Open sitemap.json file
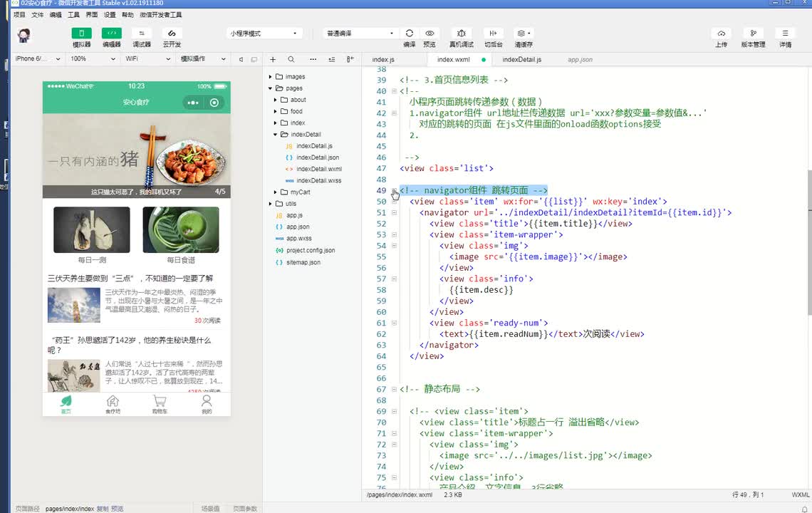The image size is (812, 513). pyautogui.click(x=303, y=262)
